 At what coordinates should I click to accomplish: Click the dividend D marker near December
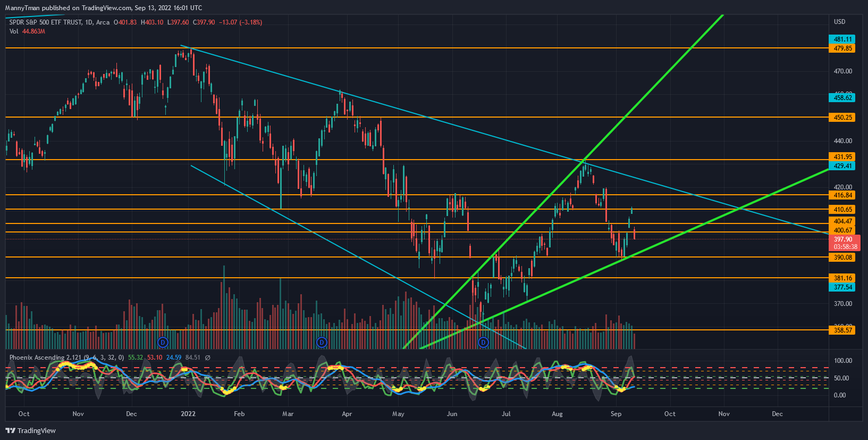coord(163,342)
